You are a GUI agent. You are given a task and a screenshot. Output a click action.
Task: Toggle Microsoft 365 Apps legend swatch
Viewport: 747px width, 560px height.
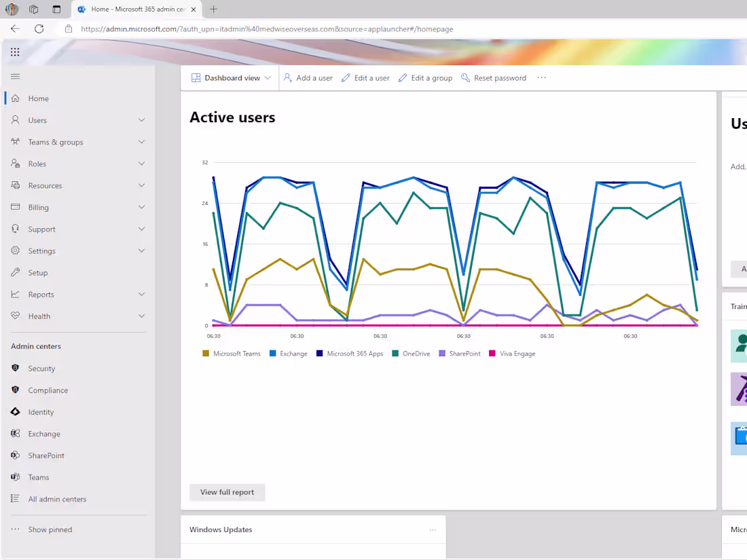320,354
